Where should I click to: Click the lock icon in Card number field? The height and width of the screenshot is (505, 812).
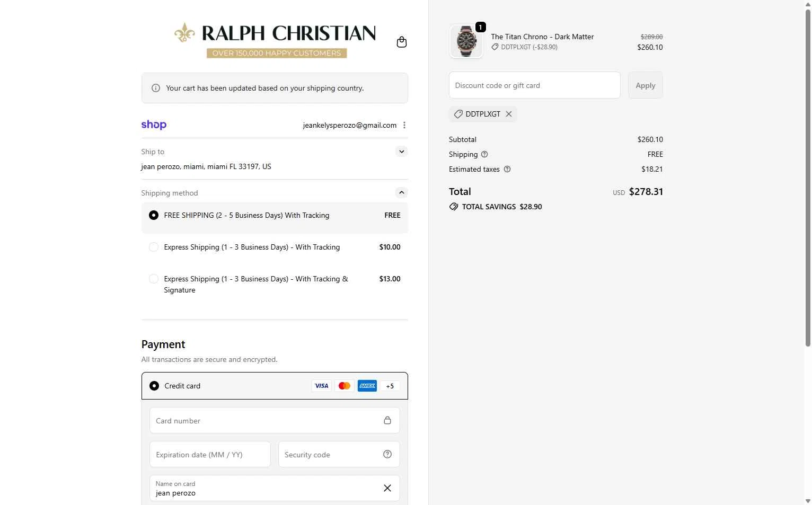pyautogui.click(x=387, y=420)
